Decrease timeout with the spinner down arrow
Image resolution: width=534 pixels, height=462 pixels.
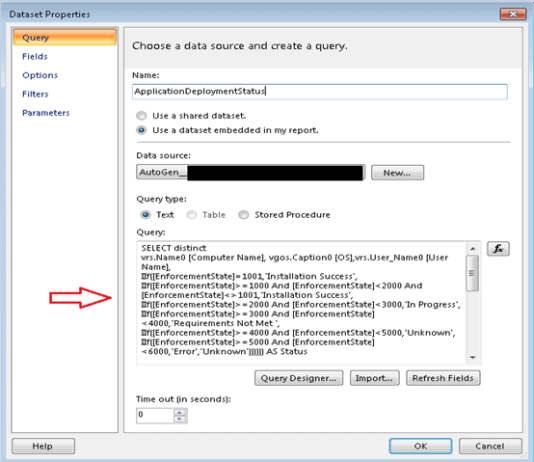tap(179, 419)
